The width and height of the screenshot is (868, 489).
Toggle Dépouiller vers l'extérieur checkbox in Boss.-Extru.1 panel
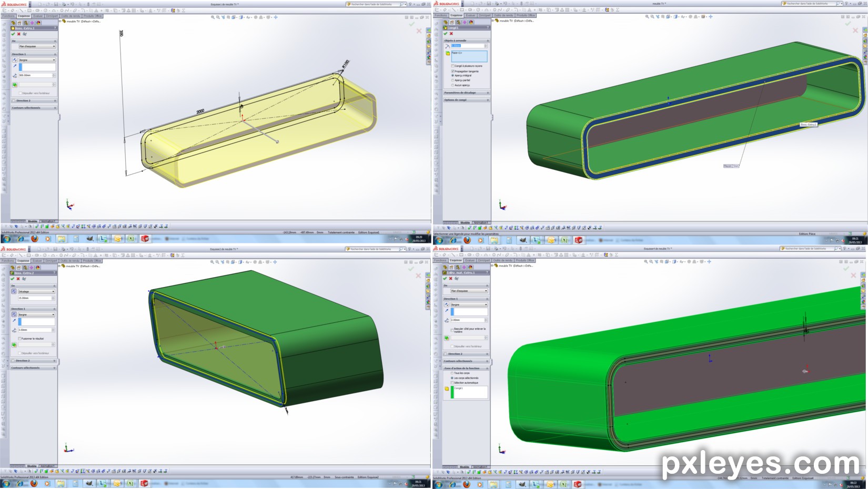point(20,93)
